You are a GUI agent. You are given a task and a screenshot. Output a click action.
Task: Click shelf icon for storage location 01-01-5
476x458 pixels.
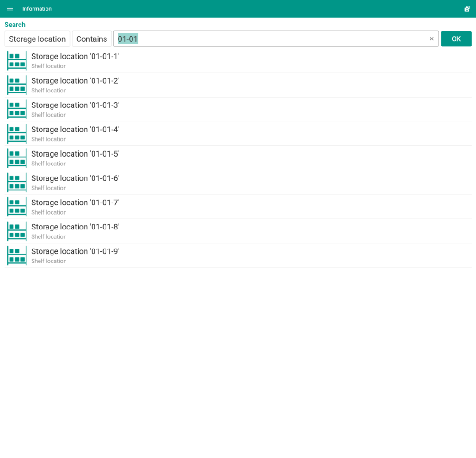coord(17,158)
